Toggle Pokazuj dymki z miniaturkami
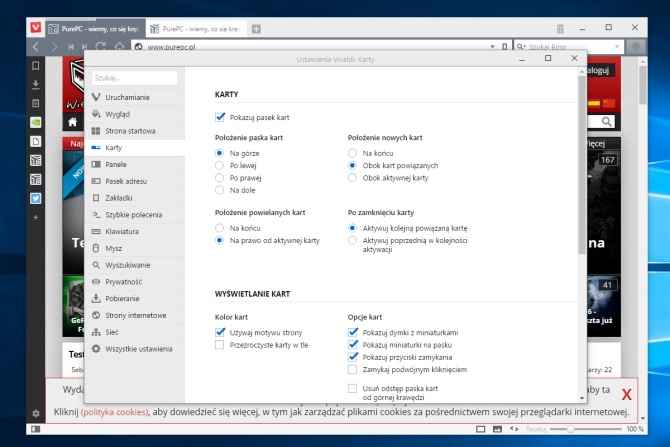 (x=353, y=332)
